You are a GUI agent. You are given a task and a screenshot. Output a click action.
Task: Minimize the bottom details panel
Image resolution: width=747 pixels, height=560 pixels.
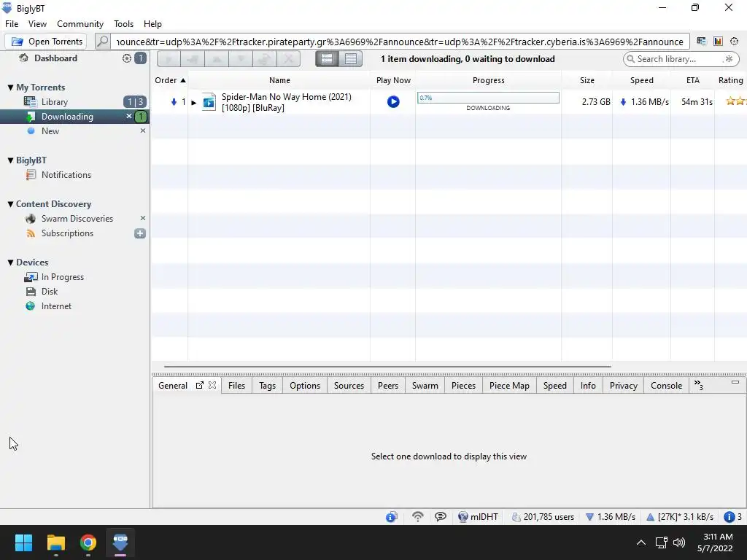(735, 382)
